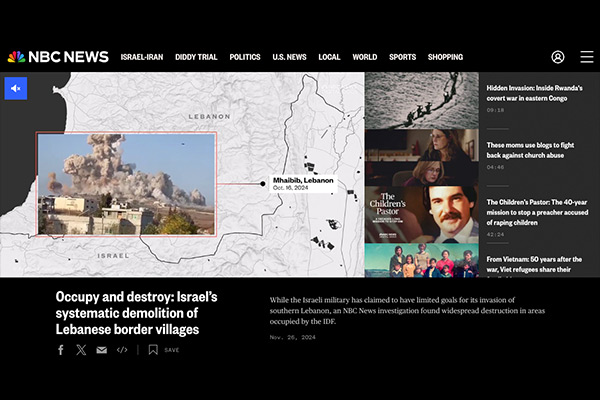Click the Mhaibib, Lebanon map label
Viewport: 600px width, 400px height.
tap(303, 183)
